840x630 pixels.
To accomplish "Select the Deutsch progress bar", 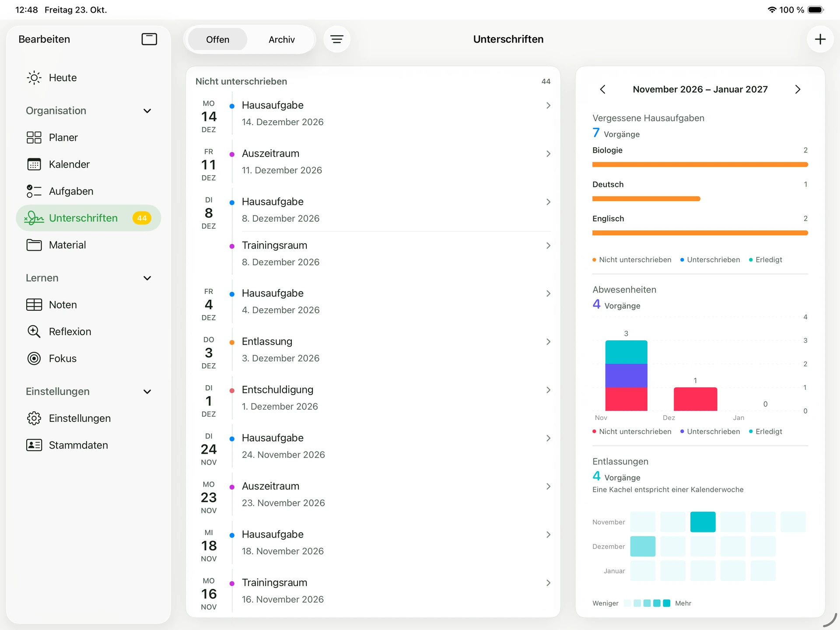I will (646, 199).
